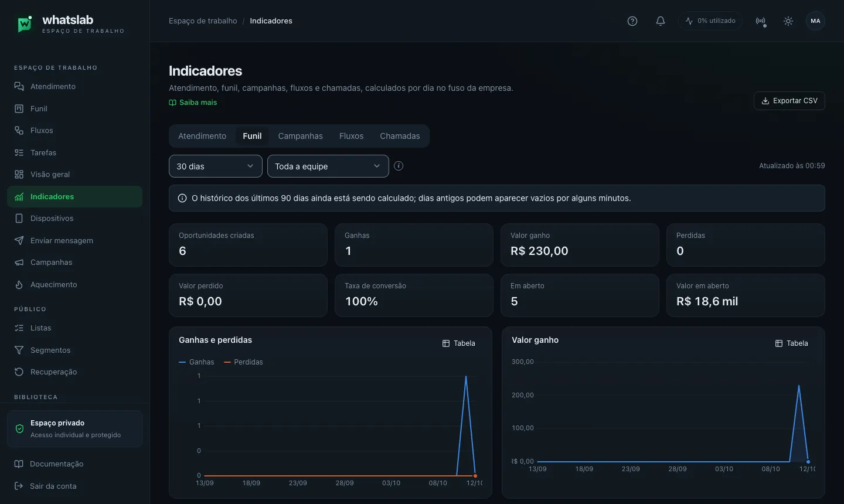Open notifications bell icon

(661, 21)
